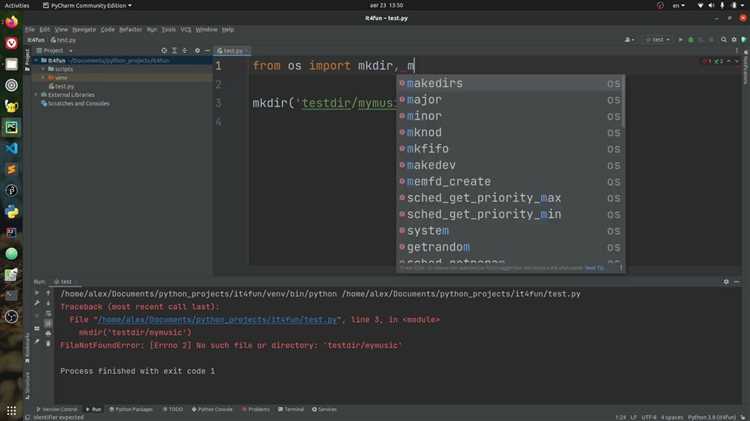Open Version Control tool window
The image size is (750, 421).
click(56, 410)
